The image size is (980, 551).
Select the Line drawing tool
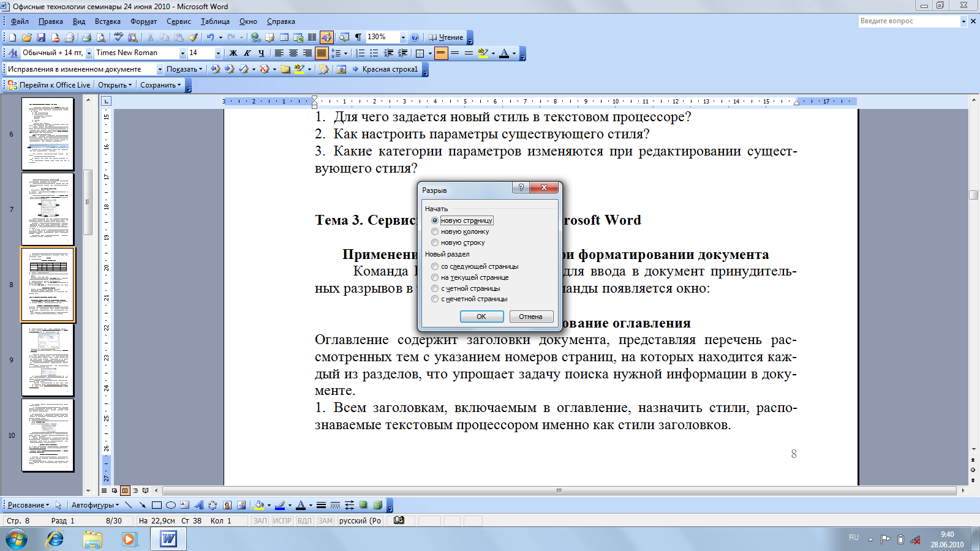pos(128,505)
